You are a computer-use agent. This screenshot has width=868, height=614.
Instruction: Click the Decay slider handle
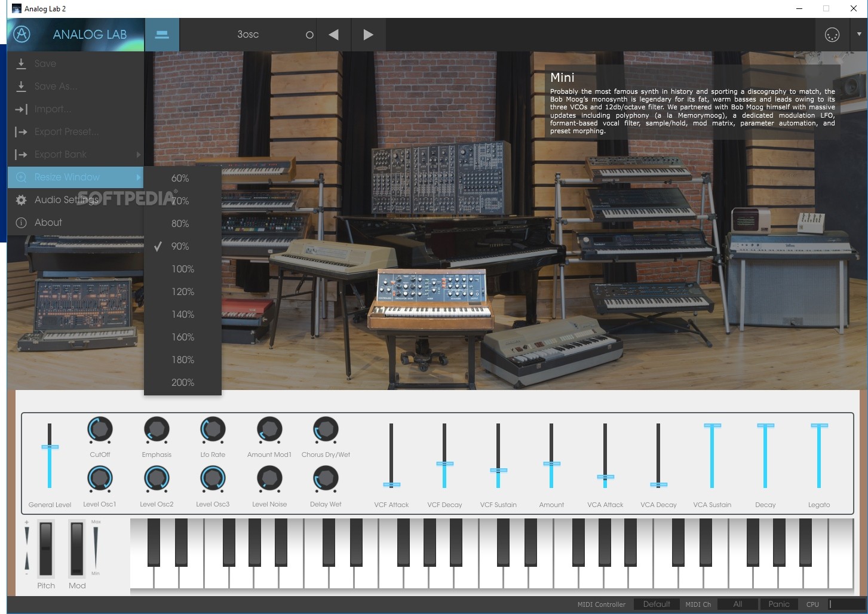765,425
